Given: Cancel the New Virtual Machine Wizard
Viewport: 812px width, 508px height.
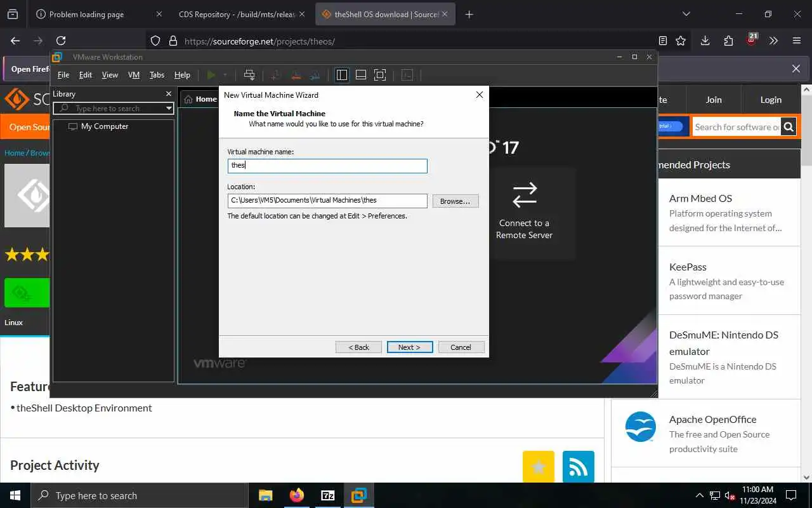Looking at the screenshot, I should point(461,347).
